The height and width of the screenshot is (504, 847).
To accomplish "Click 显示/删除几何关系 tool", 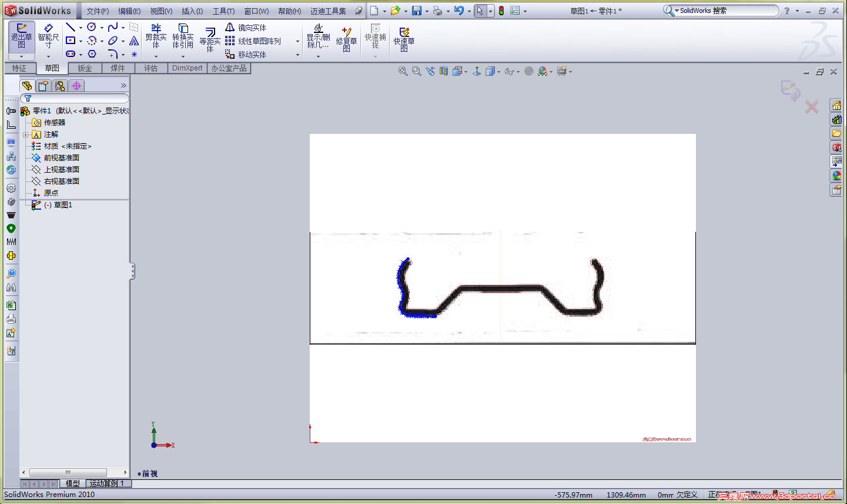I will (318, 36).
